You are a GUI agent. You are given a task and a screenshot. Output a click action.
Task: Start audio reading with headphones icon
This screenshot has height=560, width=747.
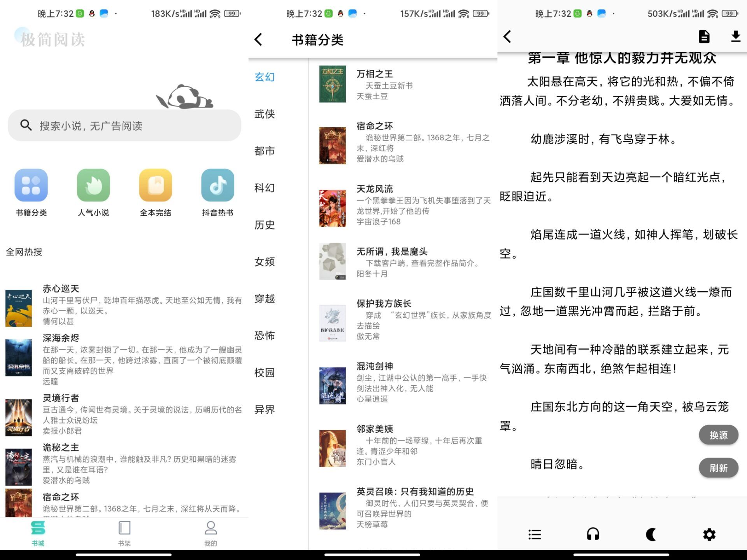pyautogui.click(x=593, y=534)
